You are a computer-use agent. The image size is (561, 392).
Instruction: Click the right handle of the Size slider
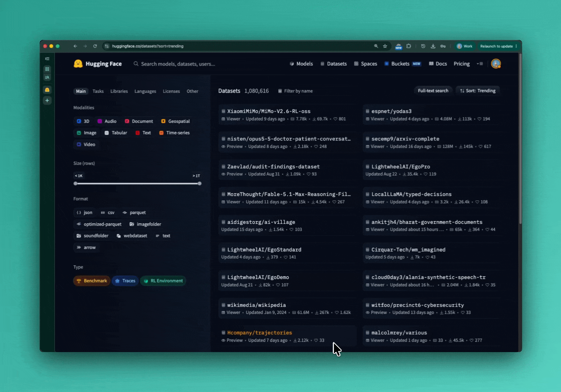click(200, 184)
